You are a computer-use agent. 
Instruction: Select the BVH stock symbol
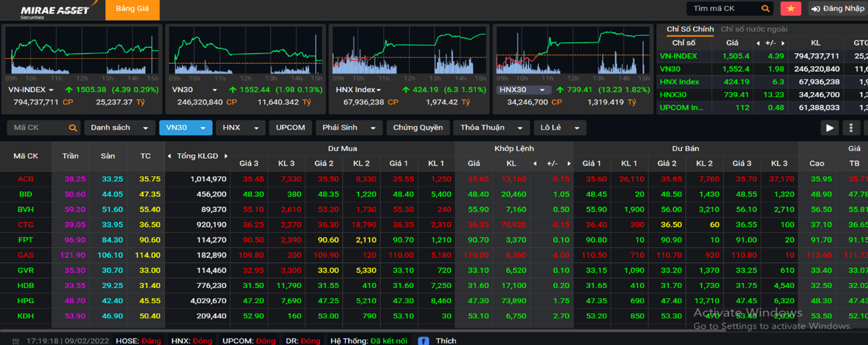25,210
